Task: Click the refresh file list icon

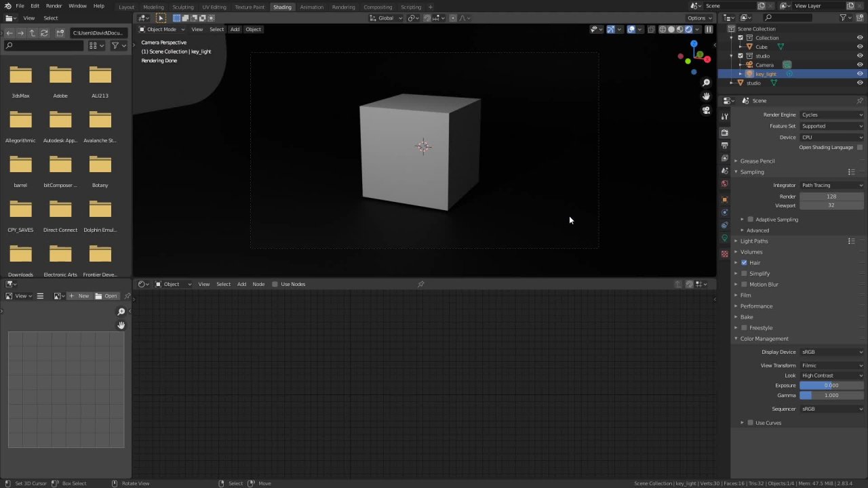Action: coord(44,33)
